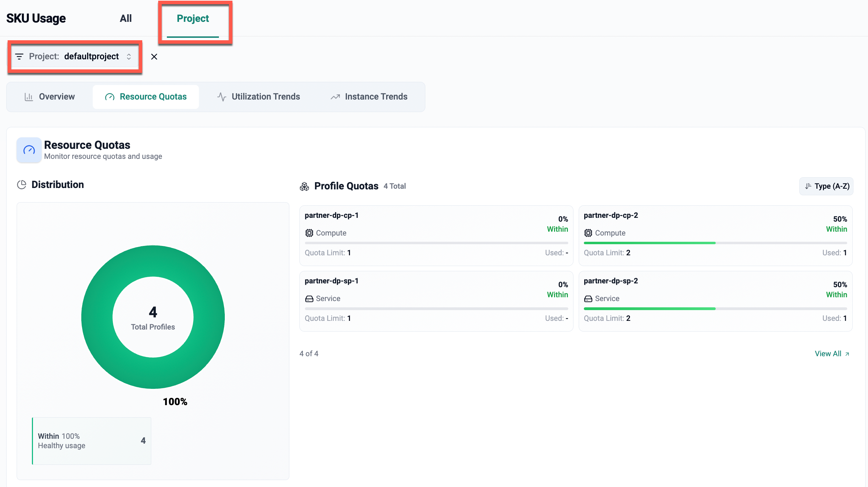Open the Type (A-Z) sort dropdown
This screenshot has height=487, width=868.
pos(826,186)
